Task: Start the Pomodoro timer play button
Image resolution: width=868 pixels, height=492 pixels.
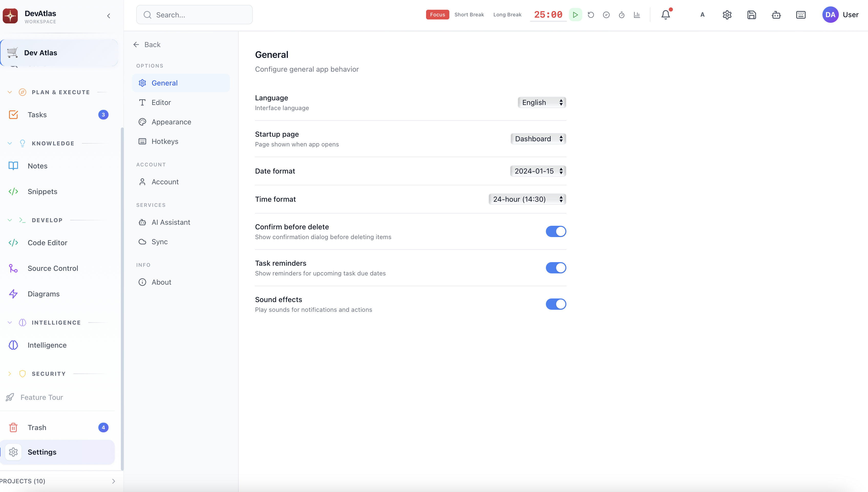Action: pos(575,15)
